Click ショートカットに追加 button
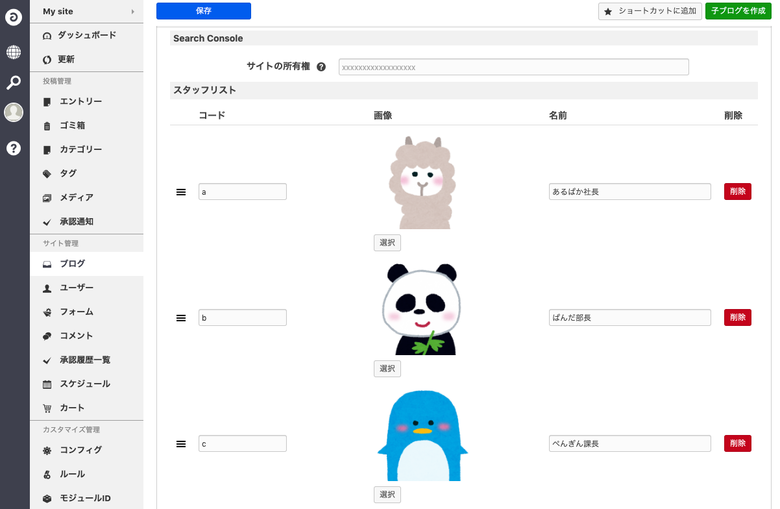The image size is (780, 509). click(x=649, y=11)
